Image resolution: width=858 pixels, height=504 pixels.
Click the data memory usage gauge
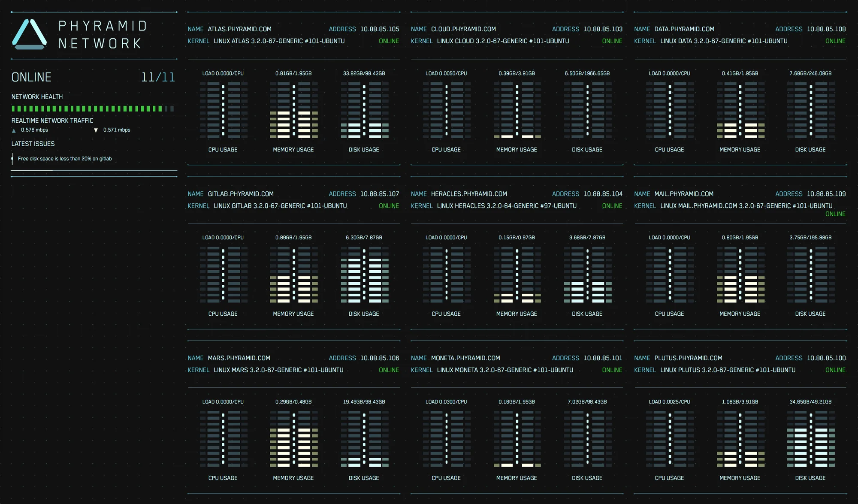pos(740,110)
